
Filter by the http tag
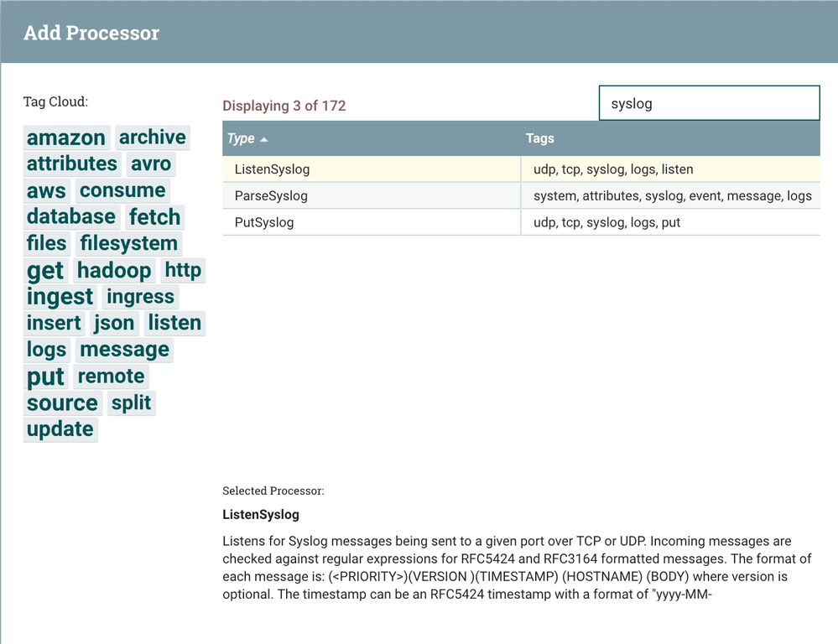[x=183, y=270]
